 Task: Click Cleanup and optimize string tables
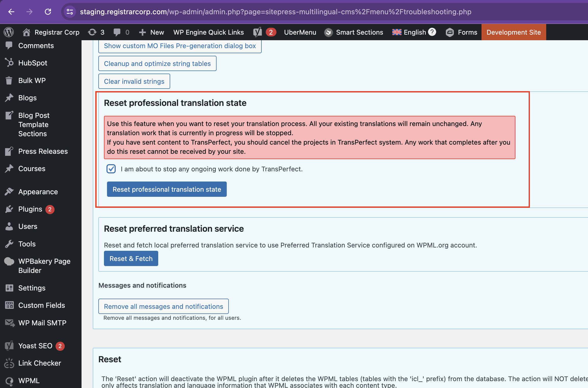click(157, 63)
